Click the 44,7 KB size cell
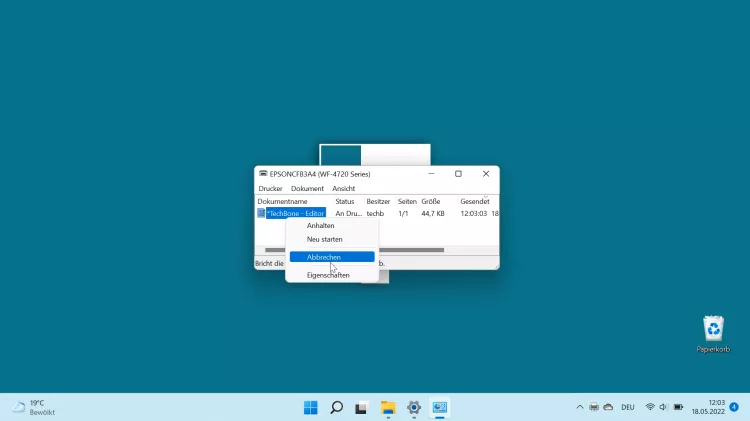The width and height of the screenshot is (750, 421). [x=433, y=213]
